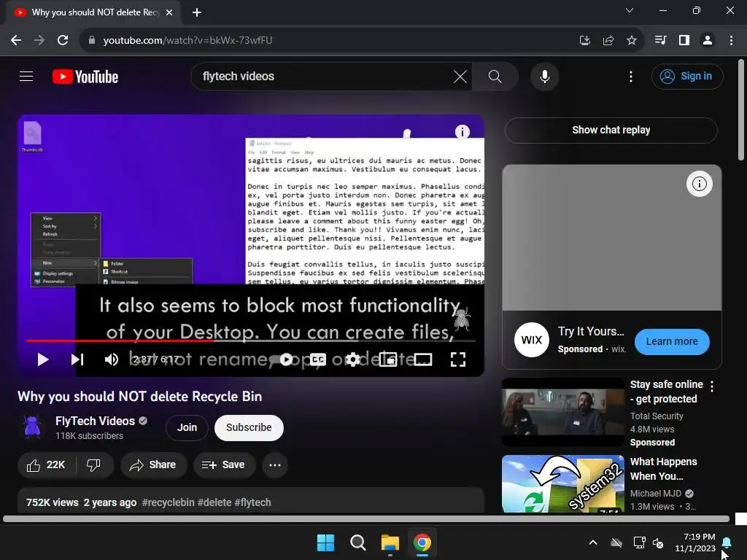Viewport: 747px width, 560px height.
Task: Share this page from address bar
Action: pyautogui.click(x=608, y=40)
